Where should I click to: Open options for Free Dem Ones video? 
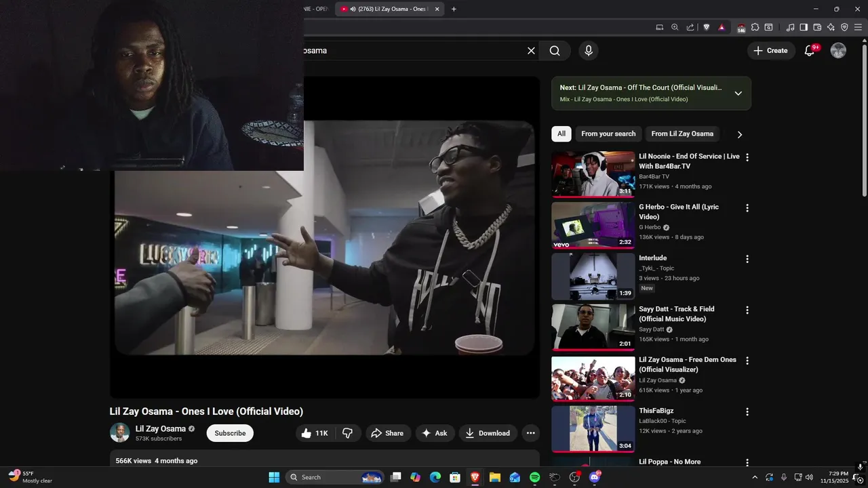point(747,361)
